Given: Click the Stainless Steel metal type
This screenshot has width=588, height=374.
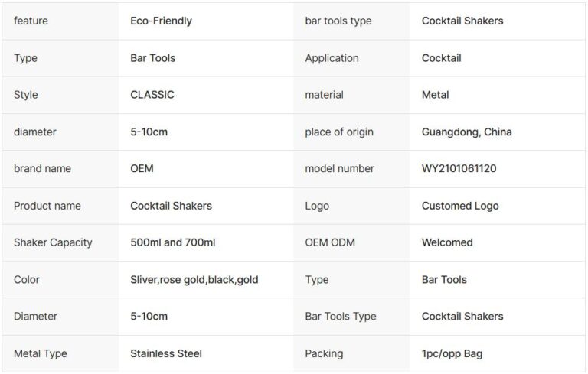Looking at the screenshot, I should pyautogui.click(x=166, y=353).
